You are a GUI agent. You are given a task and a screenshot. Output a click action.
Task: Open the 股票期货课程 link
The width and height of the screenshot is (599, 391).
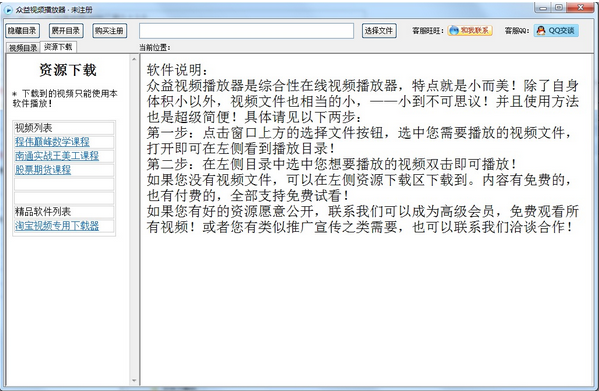tap(43, 170)
